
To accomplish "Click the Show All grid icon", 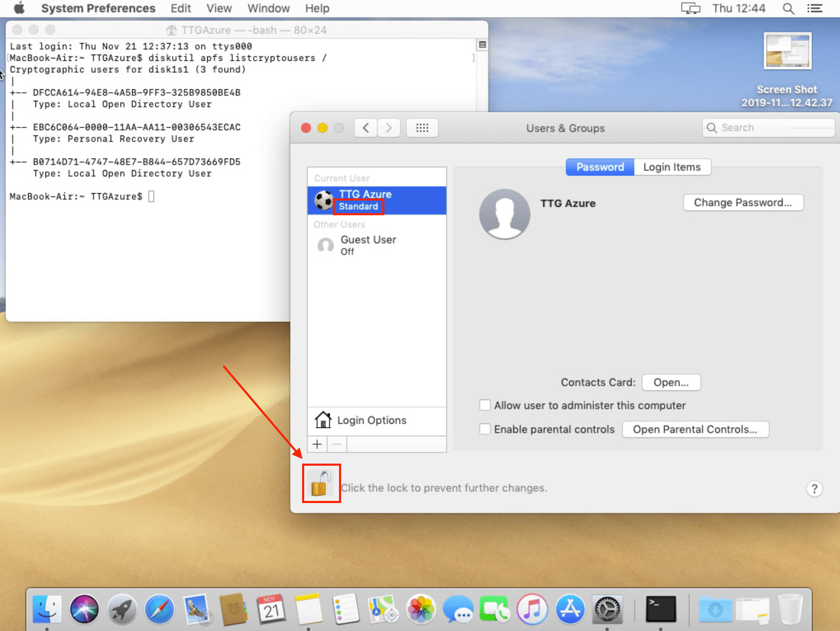I will point(422,128).
